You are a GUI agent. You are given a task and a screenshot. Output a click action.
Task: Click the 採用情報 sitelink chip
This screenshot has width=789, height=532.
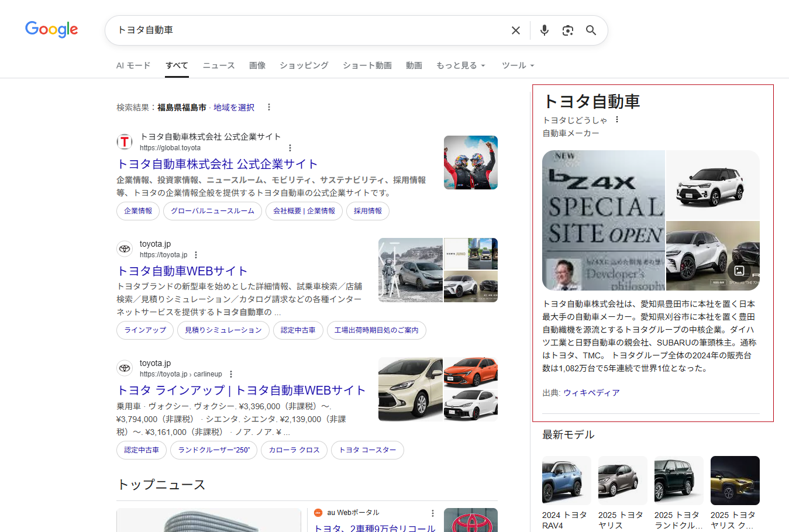(x=367, y=211)
